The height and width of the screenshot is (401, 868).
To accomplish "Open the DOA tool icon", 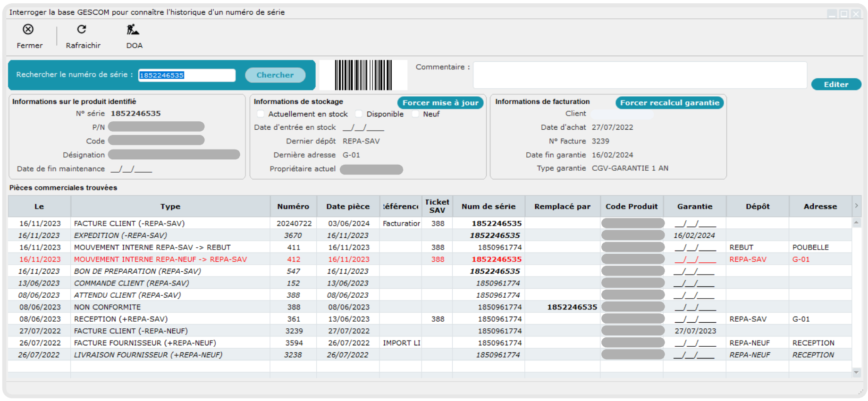I will click(133, 30).
